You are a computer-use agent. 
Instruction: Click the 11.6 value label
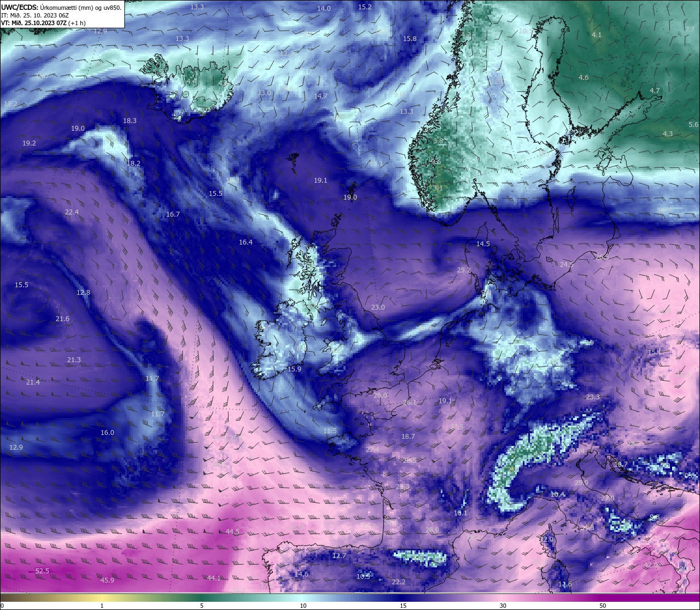pos(565,584)
